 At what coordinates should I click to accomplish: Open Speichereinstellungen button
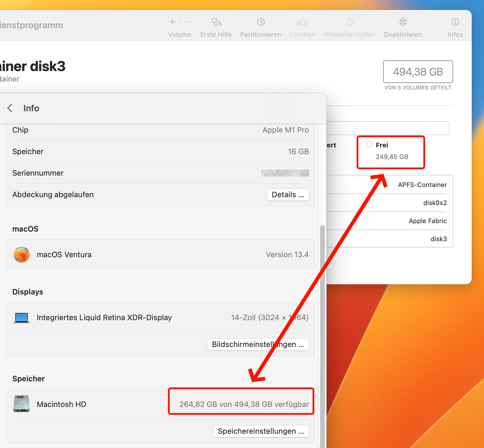click(261, 431)
